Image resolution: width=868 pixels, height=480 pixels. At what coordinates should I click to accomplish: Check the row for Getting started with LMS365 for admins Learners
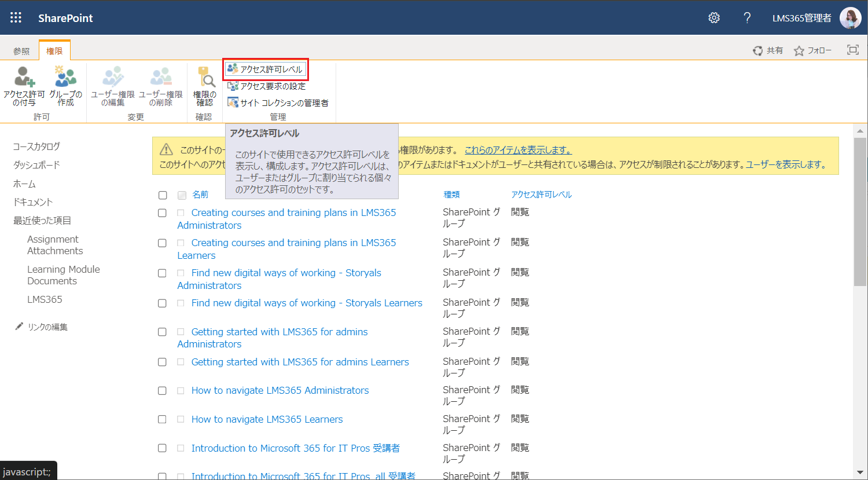[x=162, y=361]
